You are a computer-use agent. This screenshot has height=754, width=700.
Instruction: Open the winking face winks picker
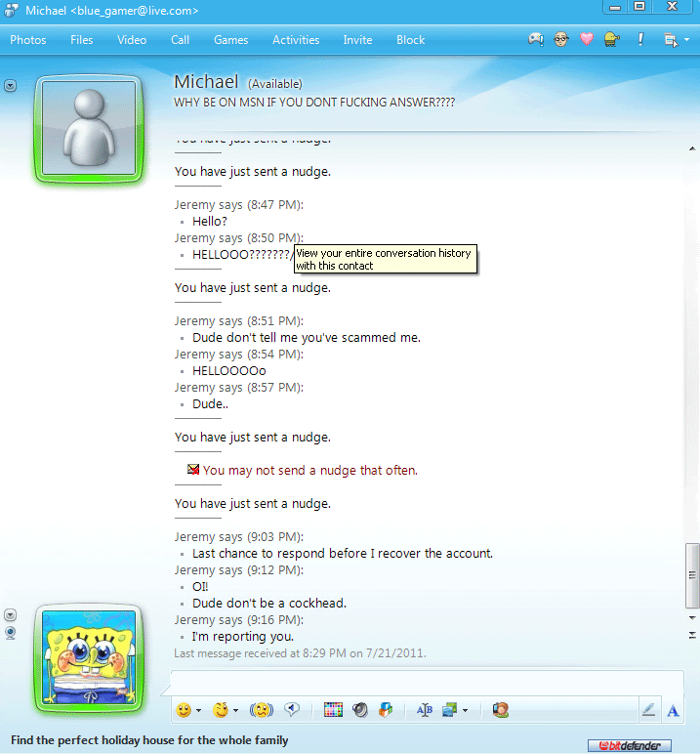pyautogui.click(x=221, y=710)
